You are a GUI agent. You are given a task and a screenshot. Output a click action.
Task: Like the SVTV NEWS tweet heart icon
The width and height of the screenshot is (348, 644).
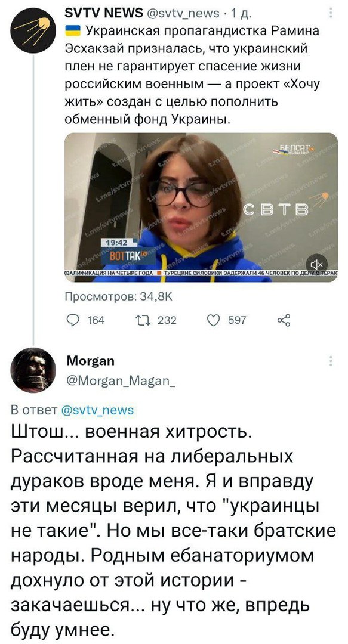tap(214, 320)
